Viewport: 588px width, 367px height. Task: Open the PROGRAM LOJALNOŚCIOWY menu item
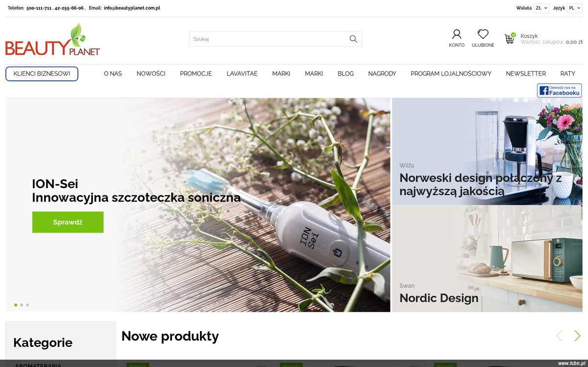[451, 73]
